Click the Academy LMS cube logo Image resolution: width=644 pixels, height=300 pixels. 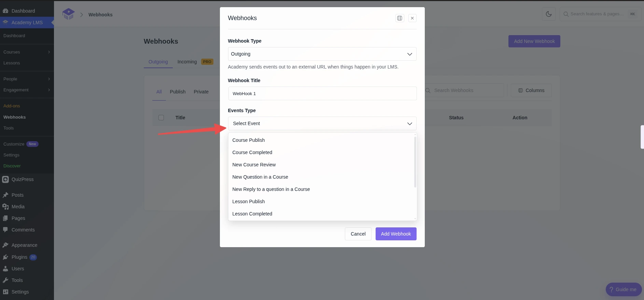click(x=68, y=14)
